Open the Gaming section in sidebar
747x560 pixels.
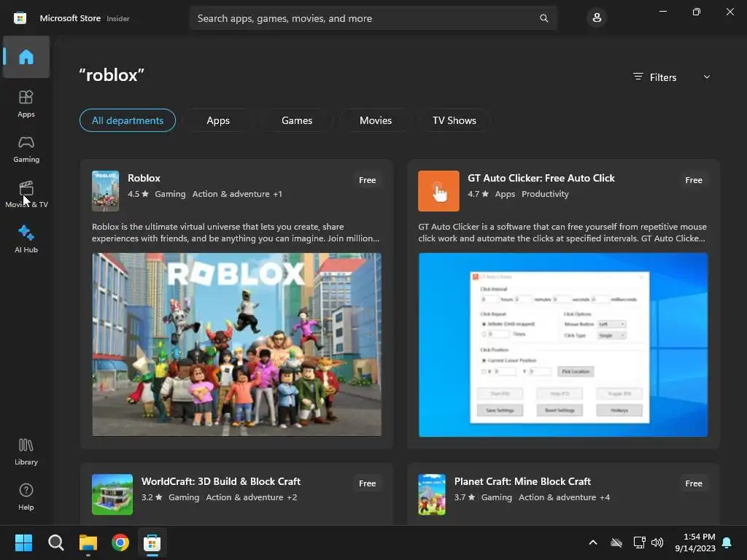(x=26, y=149)
